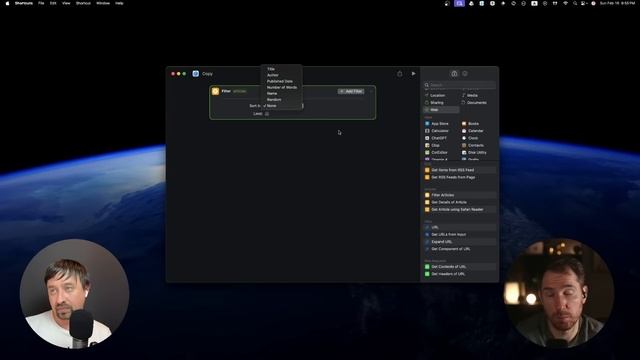Open the Help menu in menu bar

tap(119, 3)
